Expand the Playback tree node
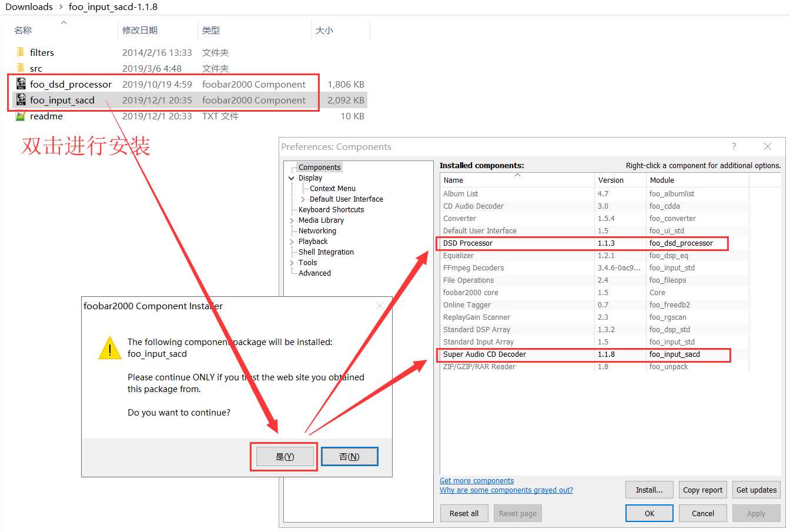 click(292, 242)
